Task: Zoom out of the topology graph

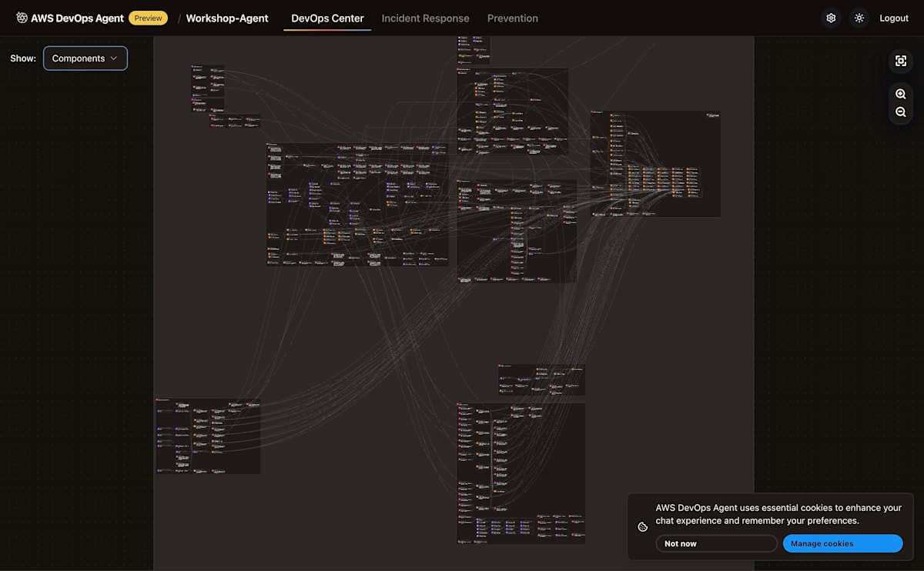Action: coord(901,112)
